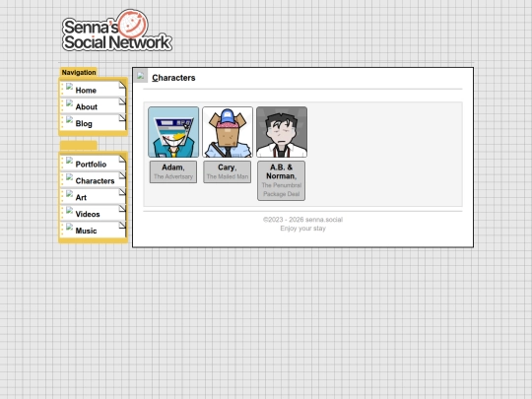Open Senna's Social Network logo
532x399 pixels.
coord(117,31)
